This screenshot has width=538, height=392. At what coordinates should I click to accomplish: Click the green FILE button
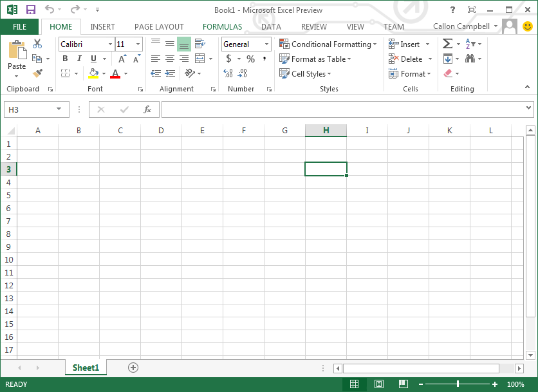(19, 27)
